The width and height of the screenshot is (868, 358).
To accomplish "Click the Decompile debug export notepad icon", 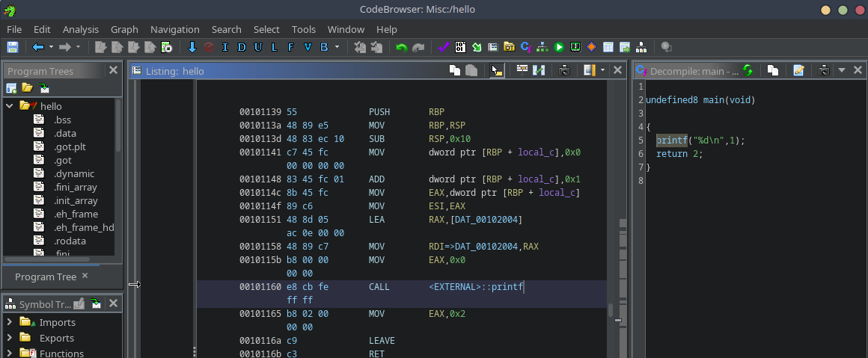I will pyautogui.click(x=798, y=70).
